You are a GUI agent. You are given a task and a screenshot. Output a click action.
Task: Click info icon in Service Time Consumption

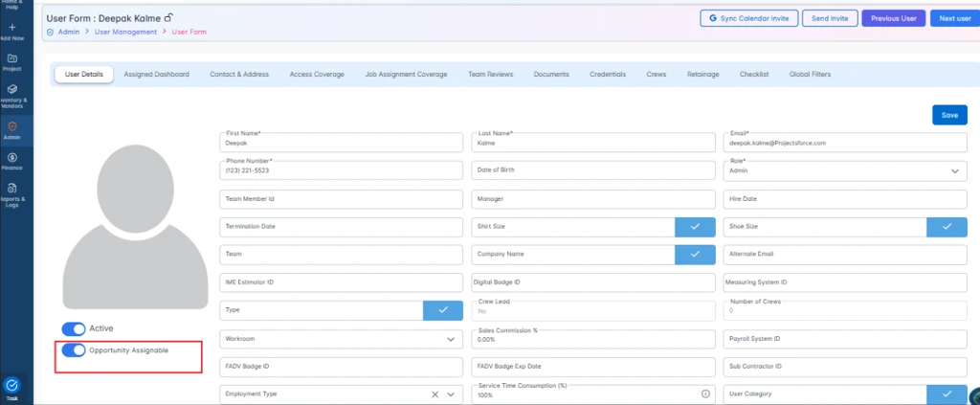tap(705, 394)
